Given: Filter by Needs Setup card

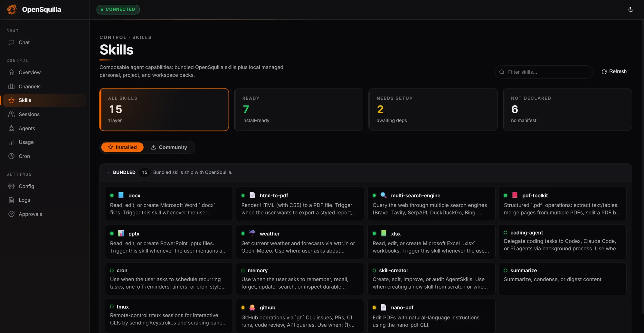Looking at the screenshot, I should click(433, 110).
